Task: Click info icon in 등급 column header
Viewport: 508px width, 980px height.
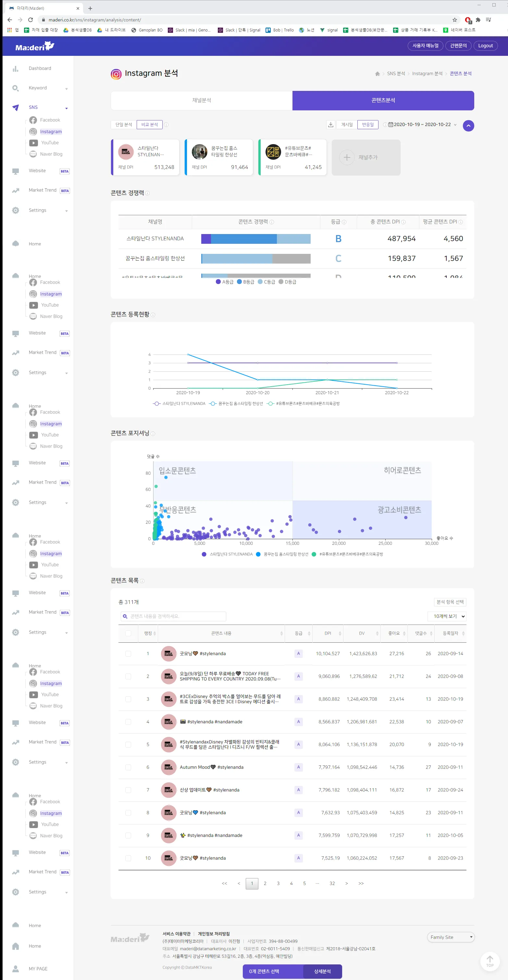Action: (x=344, y=222)
